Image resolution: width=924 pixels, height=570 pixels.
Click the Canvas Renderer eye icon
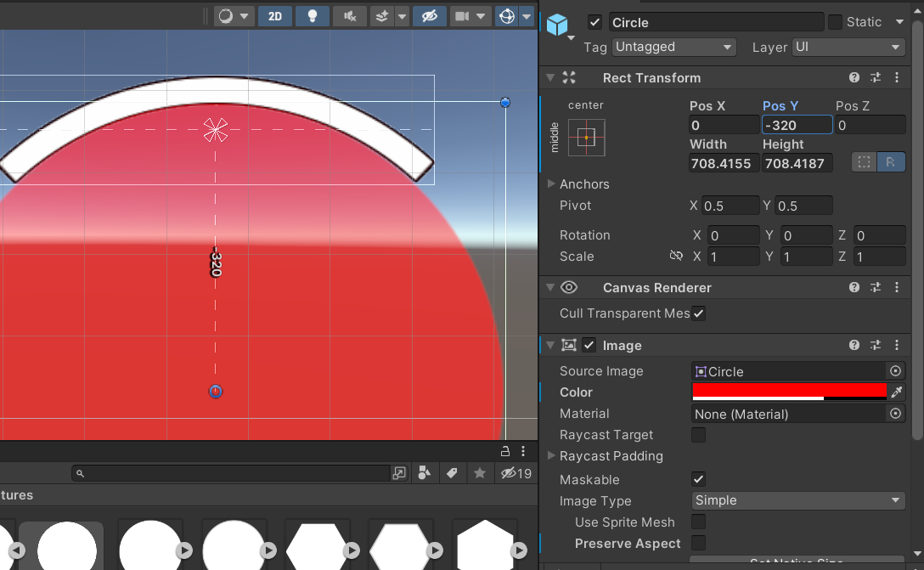click(569, 287)
